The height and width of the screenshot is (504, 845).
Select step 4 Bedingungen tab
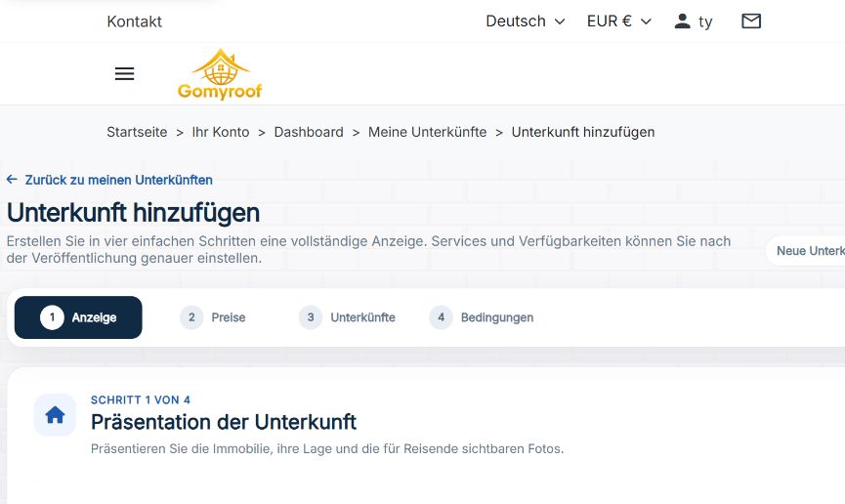point(482,317)
